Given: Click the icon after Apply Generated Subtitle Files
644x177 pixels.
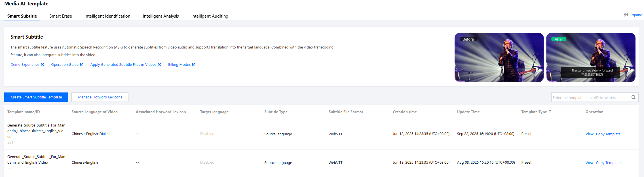Looking at the screenshot, I should click(x=159, y=65).
